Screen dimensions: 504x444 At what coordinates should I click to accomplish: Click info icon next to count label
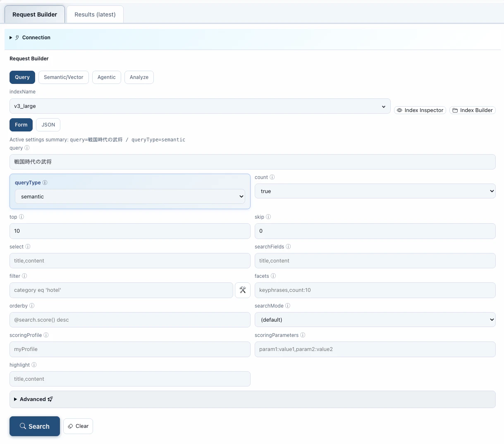click(272, 177)
